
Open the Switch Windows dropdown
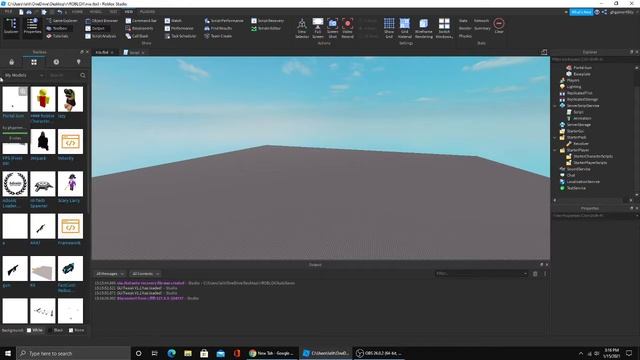coord(444,28)
